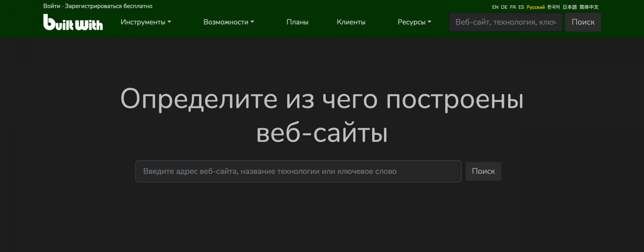
Task: Select 简体中文 as the language
Action: (x=589, y=7)
